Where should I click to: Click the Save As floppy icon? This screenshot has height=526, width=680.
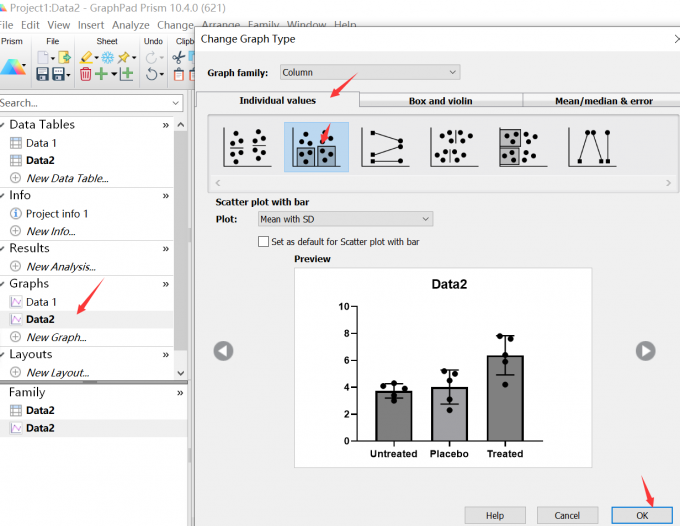click(59, 74)
